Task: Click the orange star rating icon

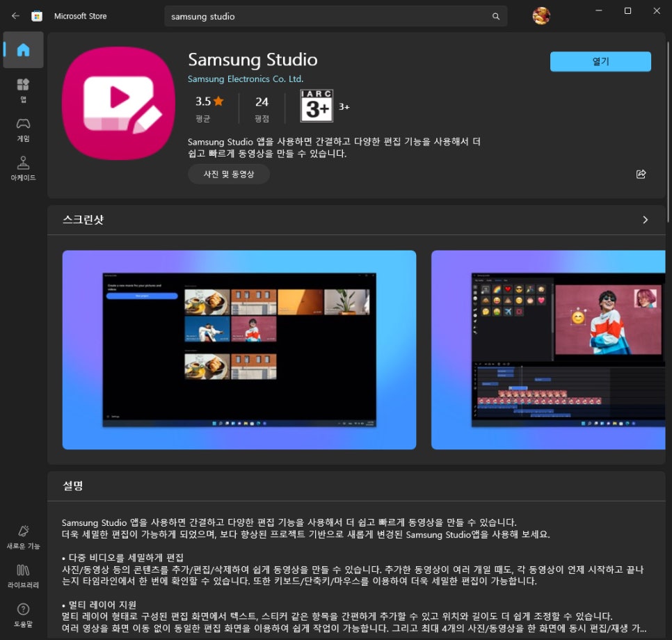Action: point(218,101)
